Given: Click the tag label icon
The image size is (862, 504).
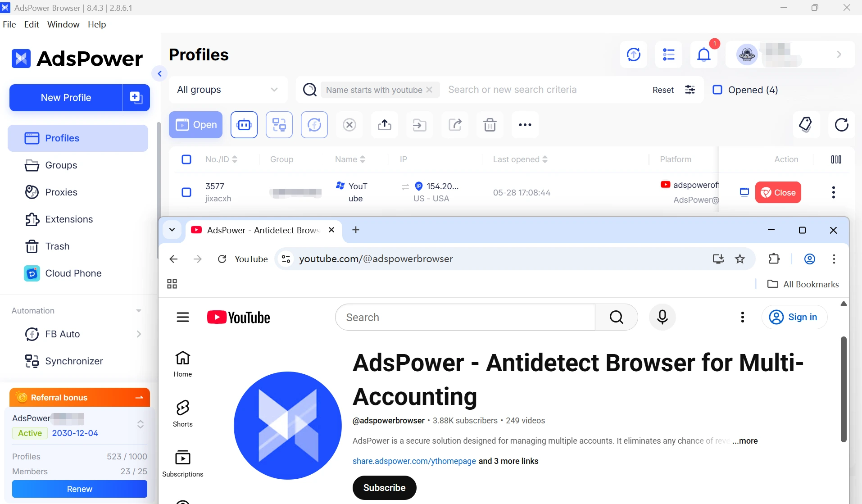Looking at the screenshot, I should (806, 125).
